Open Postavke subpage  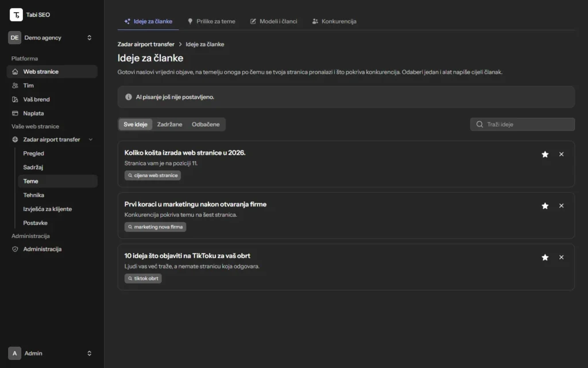coord(57,223)
